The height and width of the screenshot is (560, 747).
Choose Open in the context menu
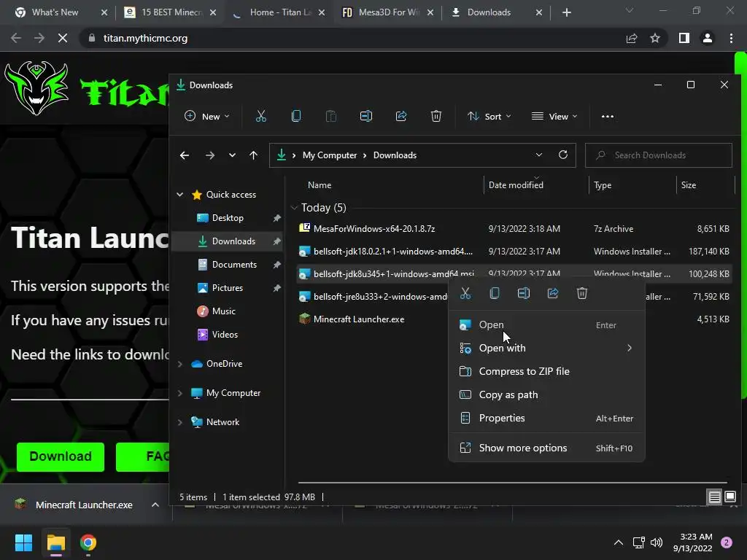(546, 324)
